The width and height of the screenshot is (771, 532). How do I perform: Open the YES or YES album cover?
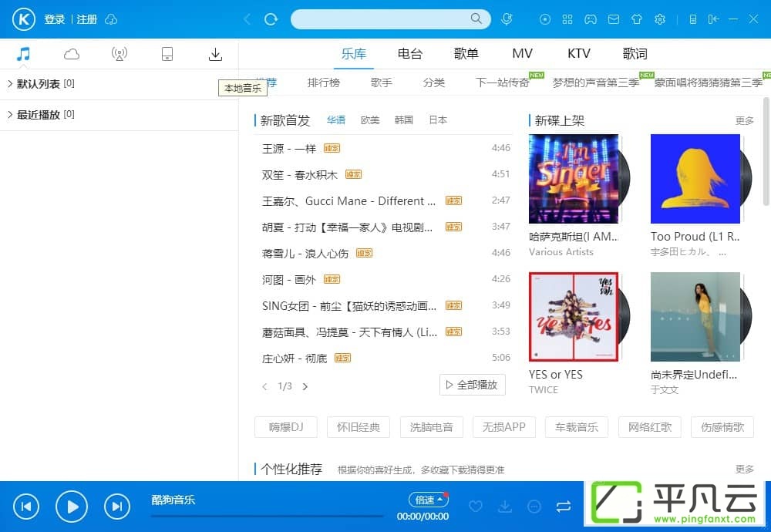pos(574,317)
